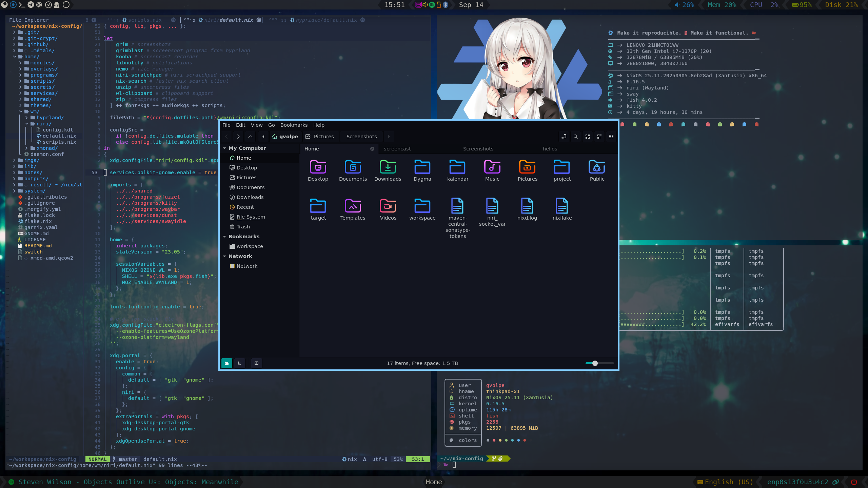Click the forward navigation arrow
868x488 pixels.
pos(238,137)
